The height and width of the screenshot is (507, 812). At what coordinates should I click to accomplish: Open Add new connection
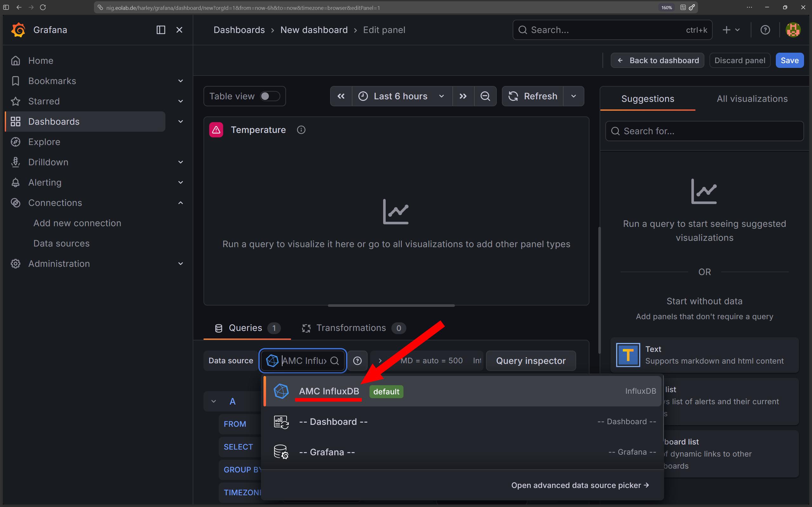pyautogui.click(x=77, y=223)
